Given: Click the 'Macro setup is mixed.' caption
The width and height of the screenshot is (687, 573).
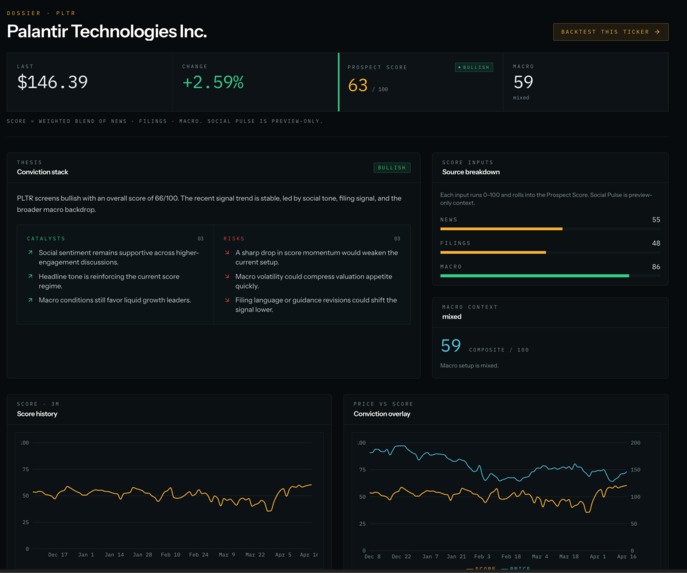Looking at the screenshot, I should pos(469,365).
